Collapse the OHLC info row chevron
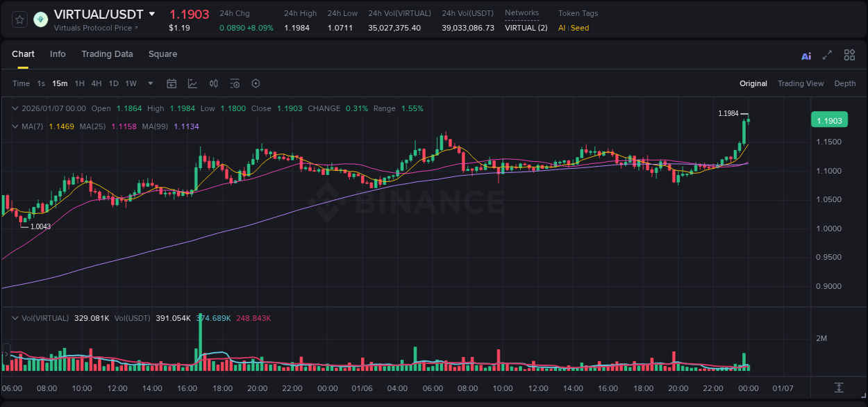868x407 pixels. coord(15,108)
